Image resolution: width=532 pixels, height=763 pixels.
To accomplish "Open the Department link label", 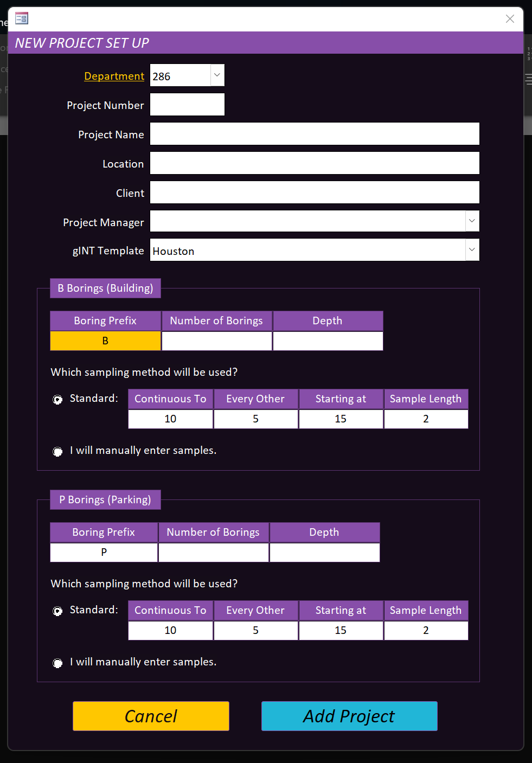I will pyautogui.click(x=114, y=76).
